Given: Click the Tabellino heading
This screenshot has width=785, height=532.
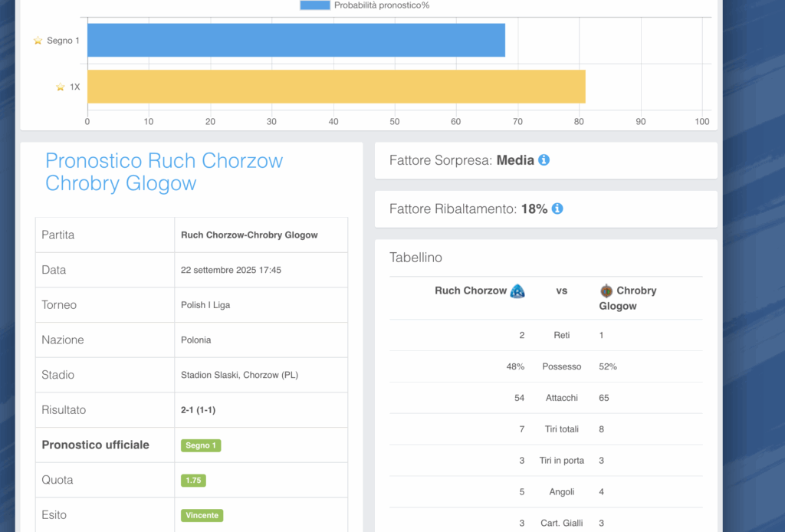Looking at the screenshot, I should [415, 258].
